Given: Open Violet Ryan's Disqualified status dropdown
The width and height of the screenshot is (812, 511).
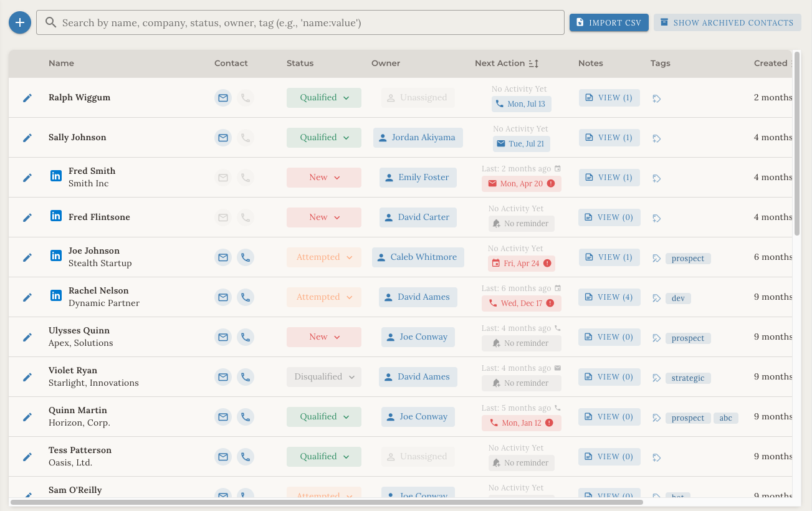Looking at the screenshot, I should pyautogui.click(x=324, y=377).
